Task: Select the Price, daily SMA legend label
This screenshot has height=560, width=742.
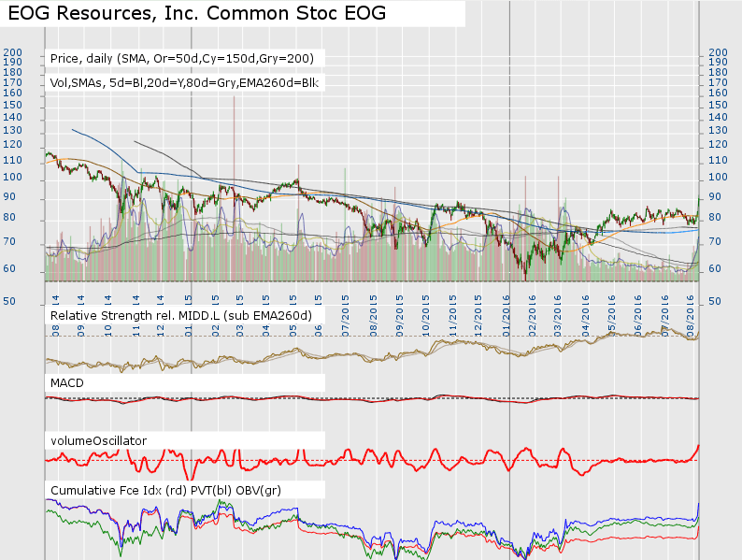Action: coord(182,59)
